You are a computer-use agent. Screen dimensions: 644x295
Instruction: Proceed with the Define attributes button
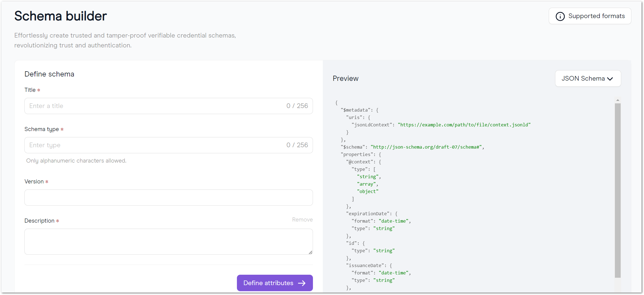click(275, 283)
